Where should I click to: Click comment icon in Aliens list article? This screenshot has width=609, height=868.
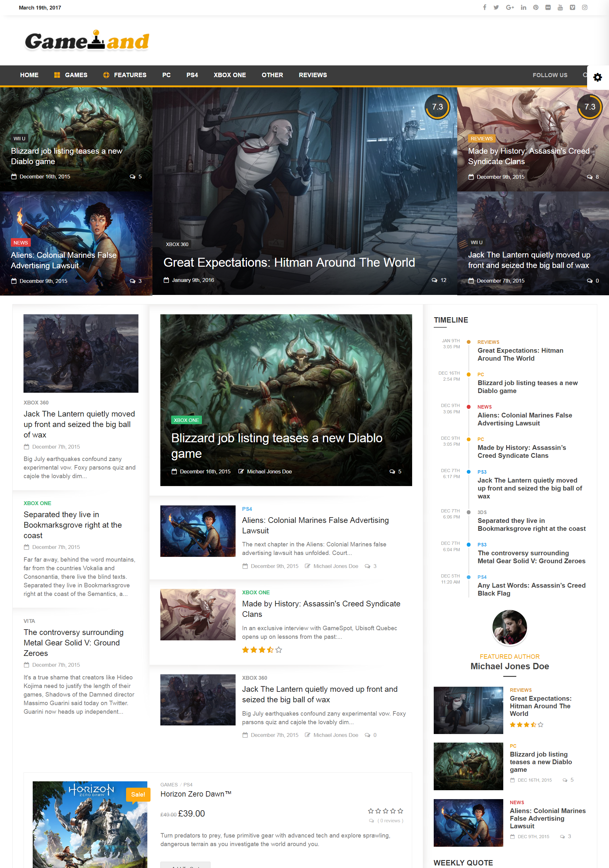coord(367,566)
